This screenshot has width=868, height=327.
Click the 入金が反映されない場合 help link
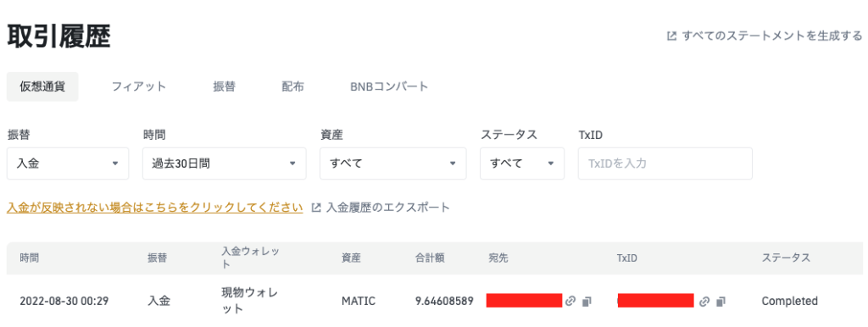click(155, 208)
